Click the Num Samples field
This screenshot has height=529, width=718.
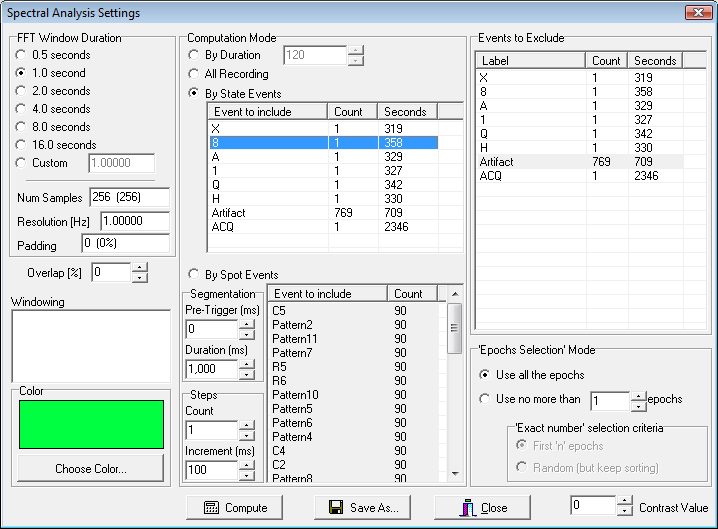coord(130,197)
